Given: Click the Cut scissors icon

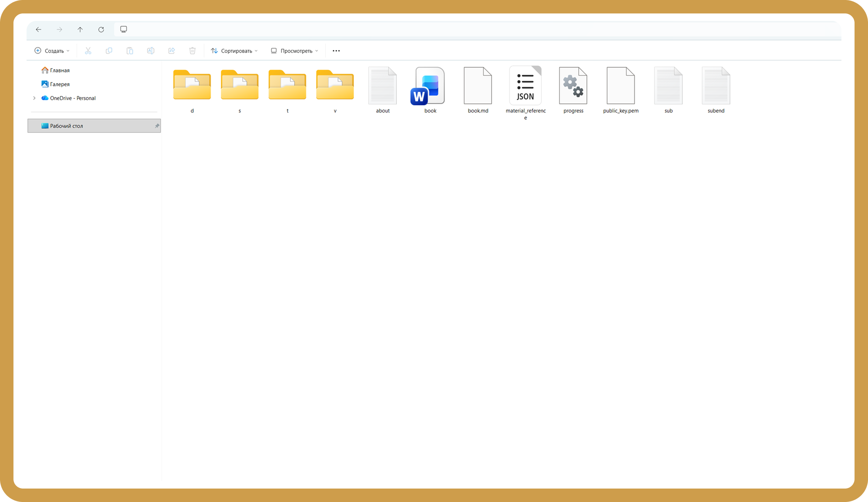Looking at the screenshot, I should point(88,51).
